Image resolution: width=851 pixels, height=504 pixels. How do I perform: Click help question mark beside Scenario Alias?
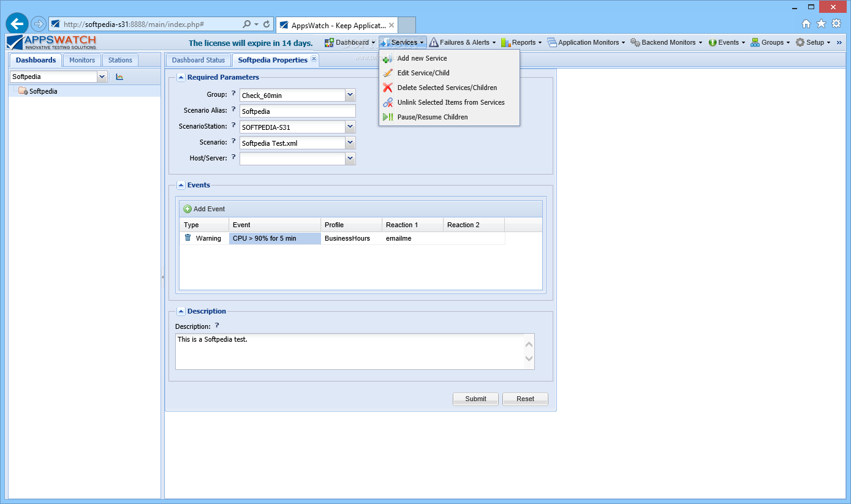tap(233, 110)
